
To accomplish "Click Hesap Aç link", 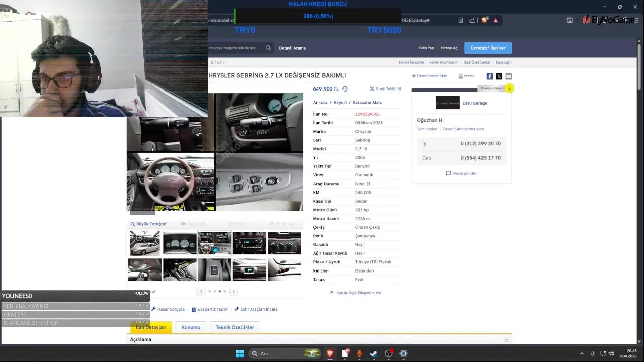I will [x=449, y=48].
